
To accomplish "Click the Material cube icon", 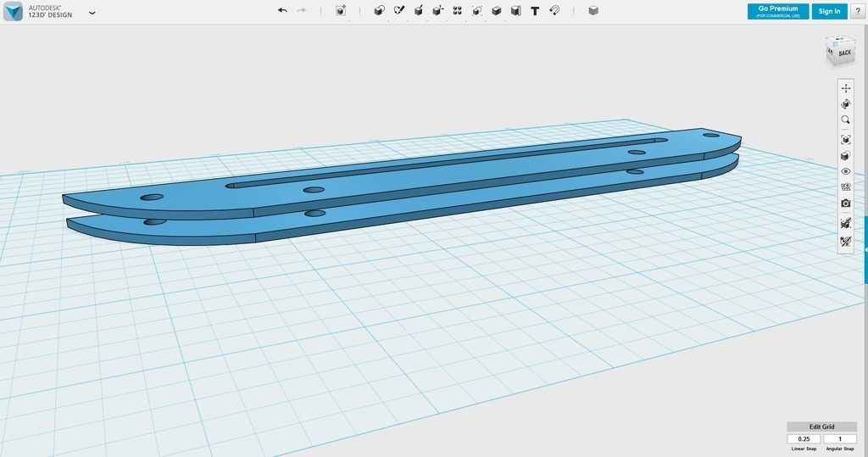I will coord(593,11).
